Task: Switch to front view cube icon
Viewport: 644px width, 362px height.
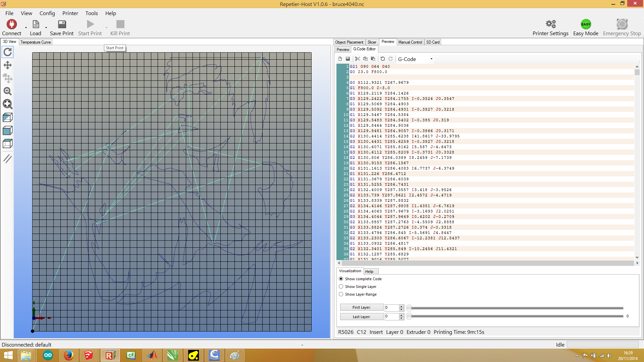Action: [7, 130]
